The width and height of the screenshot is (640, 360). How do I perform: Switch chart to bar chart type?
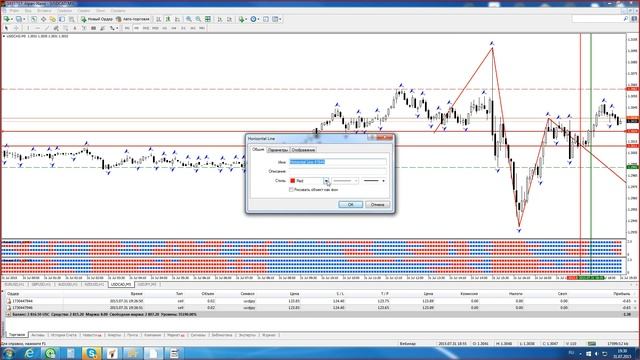coord(158,19)
